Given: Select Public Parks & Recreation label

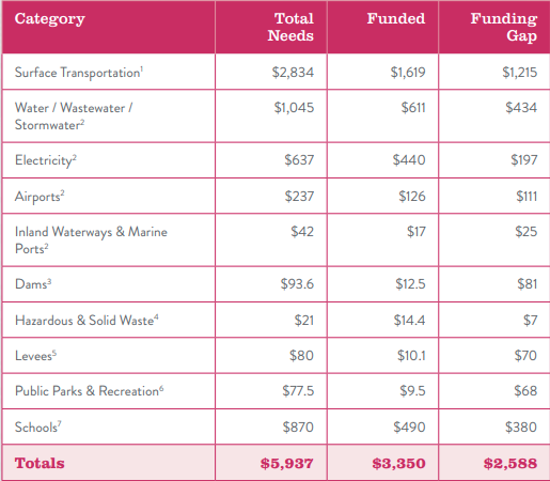Looking at the screenshot, I should click(89, 391).
